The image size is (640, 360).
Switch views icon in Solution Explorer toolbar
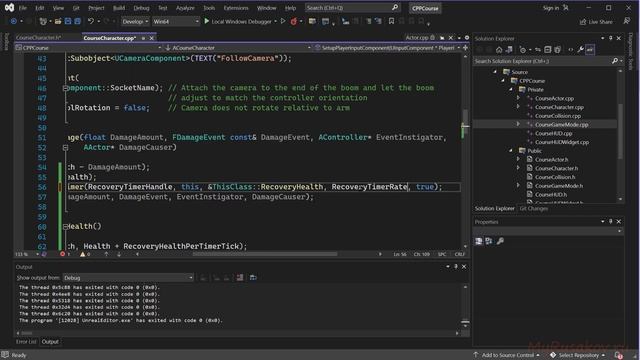click(509, 50)
